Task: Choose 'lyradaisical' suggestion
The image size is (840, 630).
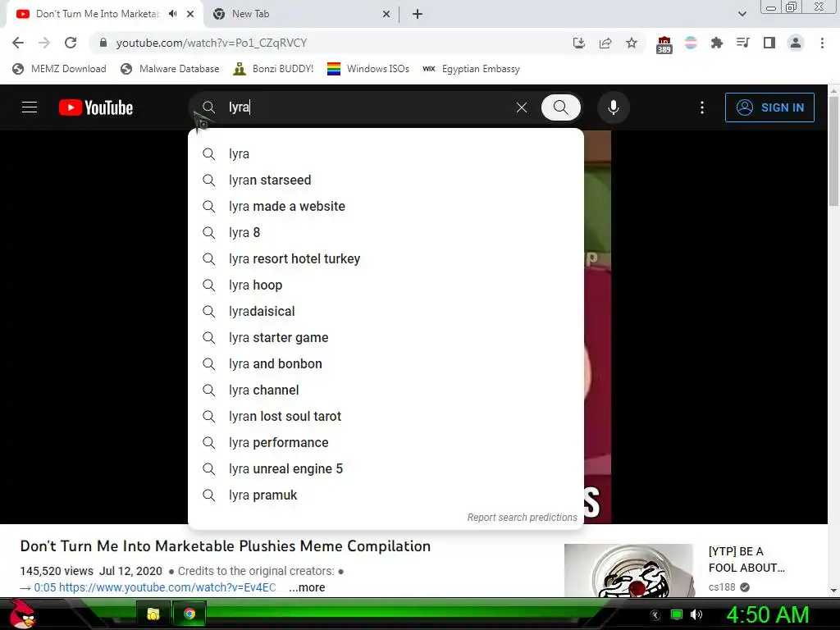Action: pos(386,311)
